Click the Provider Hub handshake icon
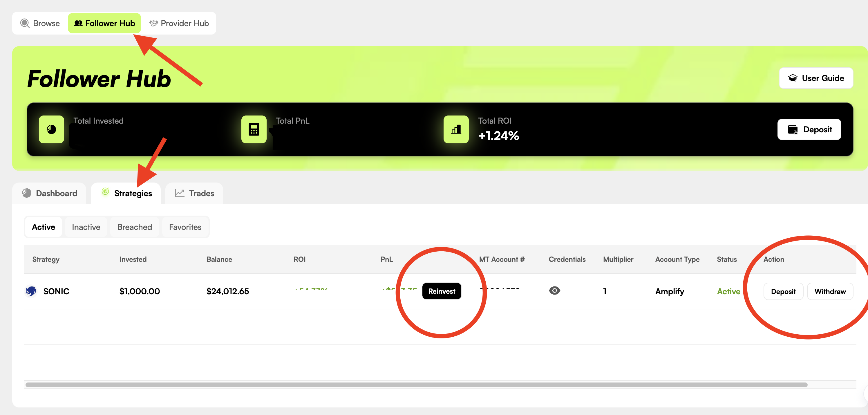This screenshot has width=868, height=415. [x=154, y=23]
